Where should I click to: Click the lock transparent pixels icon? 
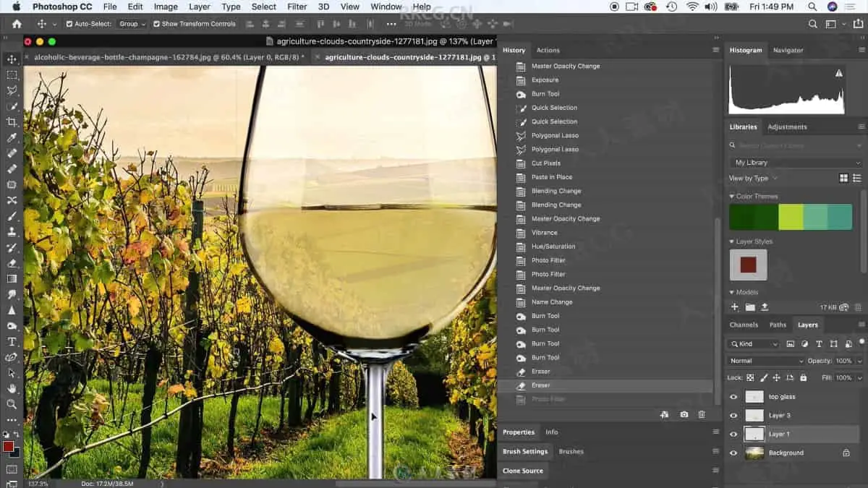(x=750, y=377)
